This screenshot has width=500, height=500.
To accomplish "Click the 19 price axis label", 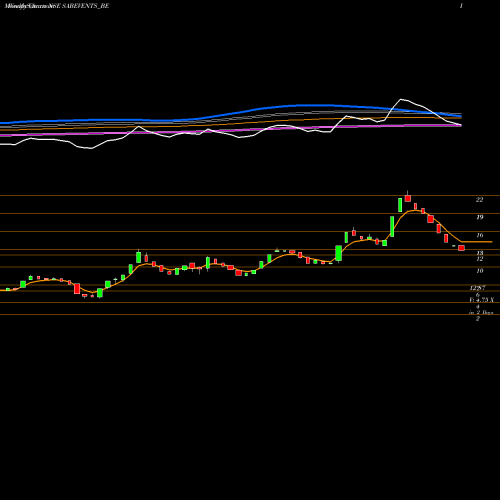I will tap(479, 217).
